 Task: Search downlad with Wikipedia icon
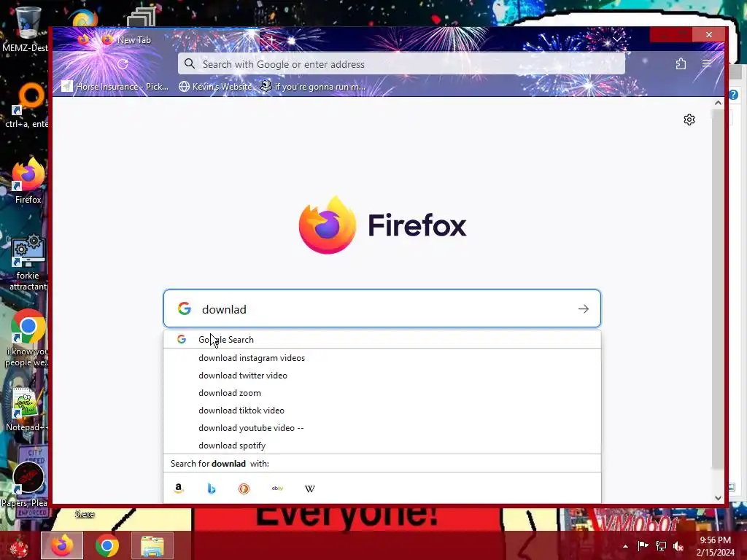309,488
